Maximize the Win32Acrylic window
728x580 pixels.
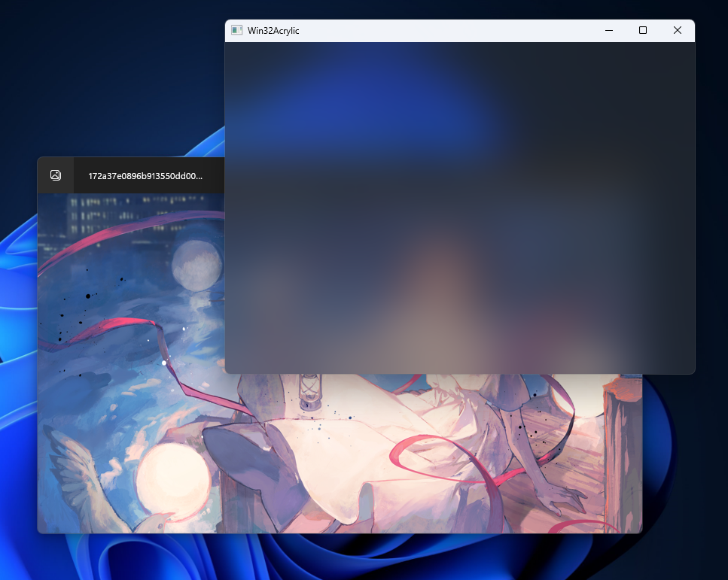(x=643, y=30)
